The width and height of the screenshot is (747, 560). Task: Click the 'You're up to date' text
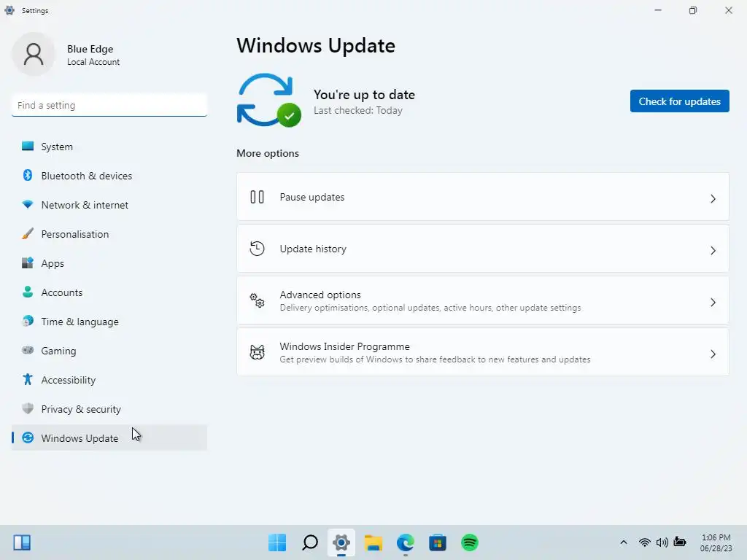(364, 94)
